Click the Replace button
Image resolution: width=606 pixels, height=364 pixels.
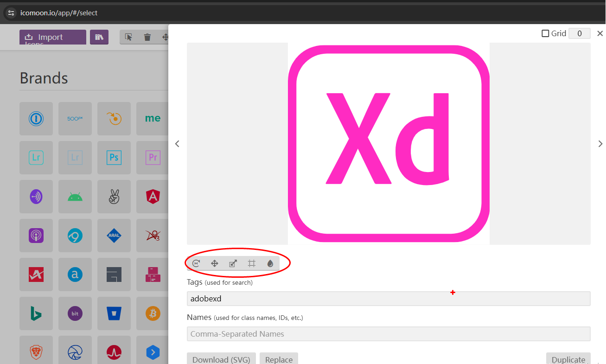pyautogui.click(x=279, y=358)
